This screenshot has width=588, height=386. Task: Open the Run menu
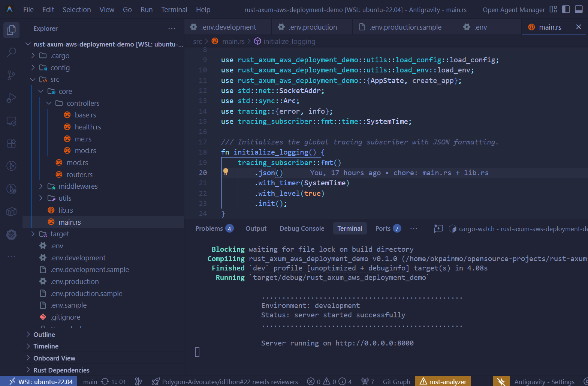pos(147,9)
